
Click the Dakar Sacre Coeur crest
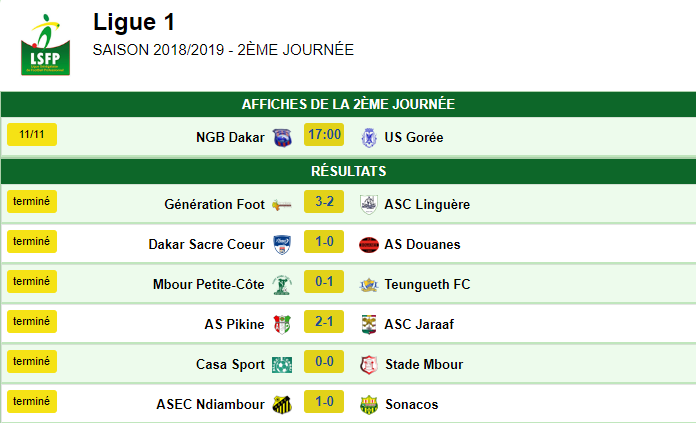[x=282, y=245]
